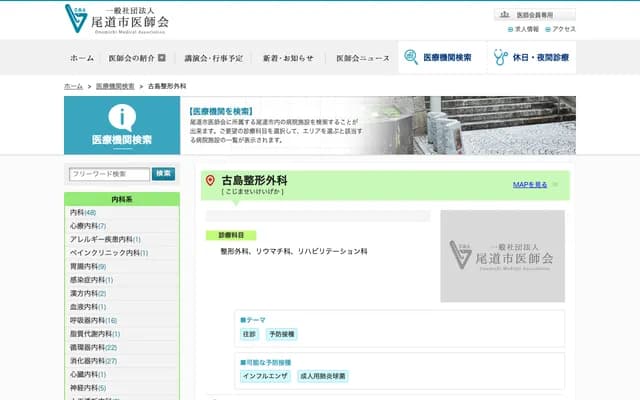Click the インフルエンザ vaccination tag
The width and height of the screenshot is (640, 400).
(266, 376)
